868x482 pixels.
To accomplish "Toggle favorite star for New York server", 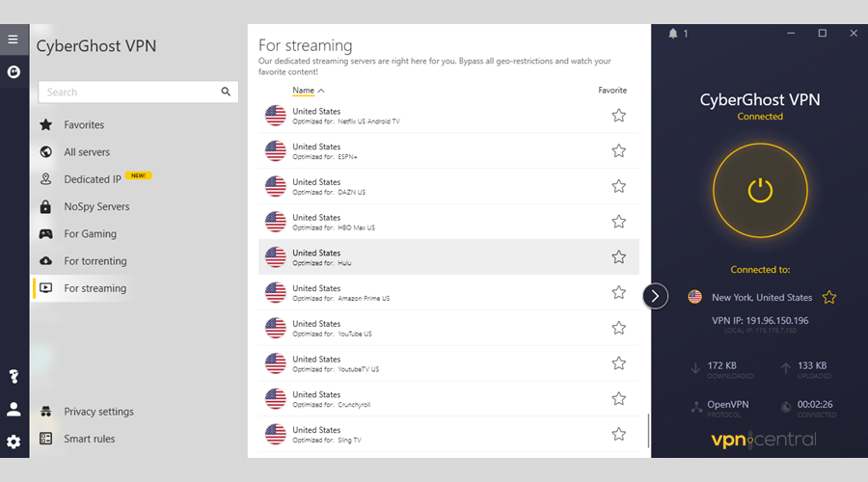I will coord(828,297).
